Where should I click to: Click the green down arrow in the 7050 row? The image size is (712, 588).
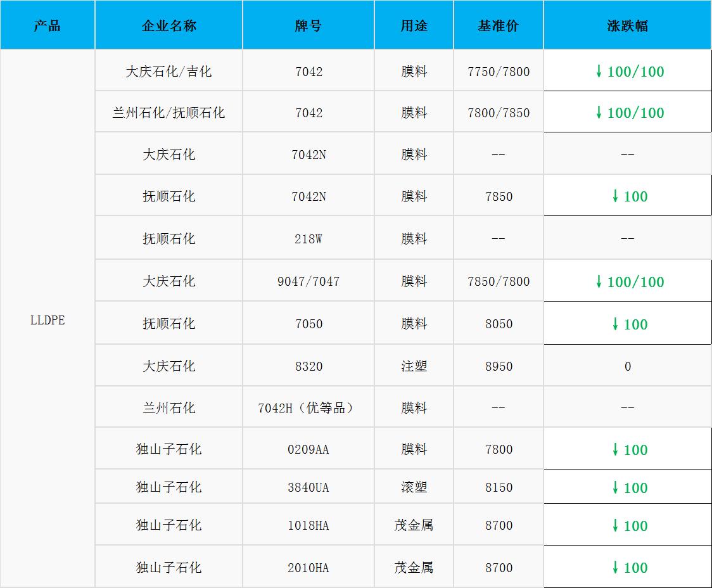[x=614, y=324]
